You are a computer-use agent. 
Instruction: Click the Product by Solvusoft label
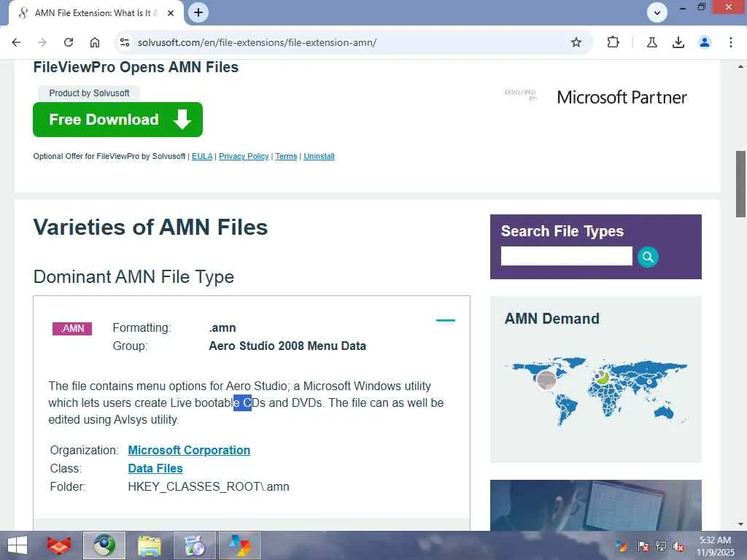(x=89, y=93)
